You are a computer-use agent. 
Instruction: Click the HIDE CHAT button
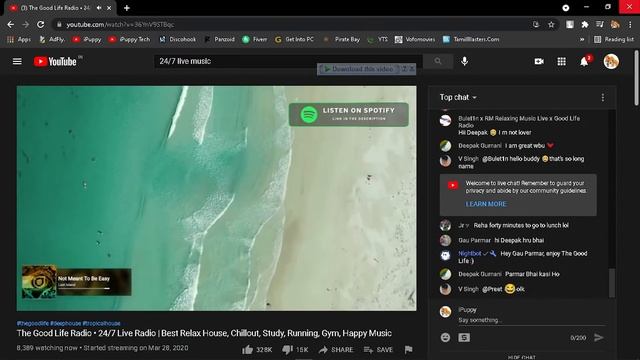coord(522,357)
